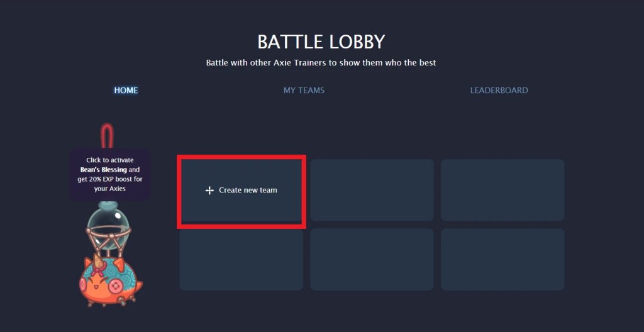Screen dimensions: 644x332
Task: Select the empty top-right team slot
Action: (502, 190)
